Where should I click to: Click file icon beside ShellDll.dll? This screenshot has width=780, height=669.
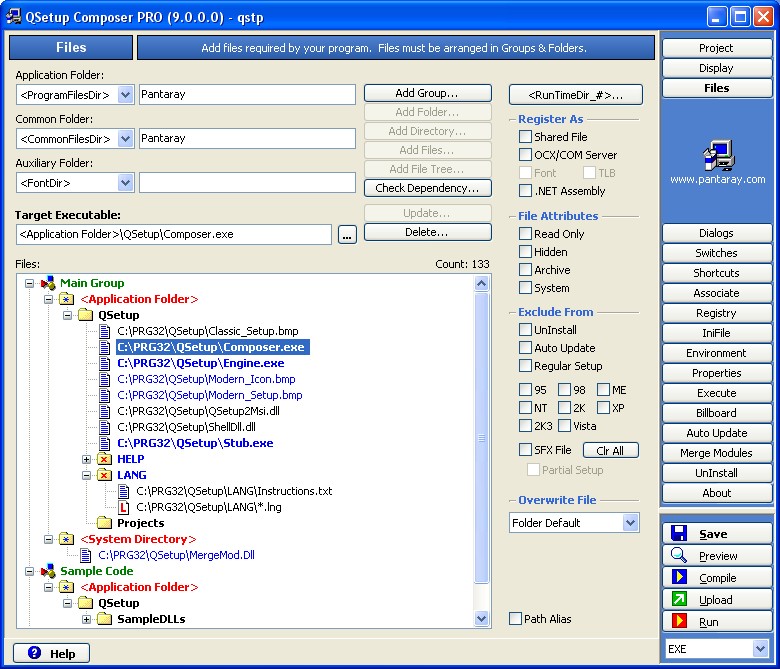(x=104, y=427)
